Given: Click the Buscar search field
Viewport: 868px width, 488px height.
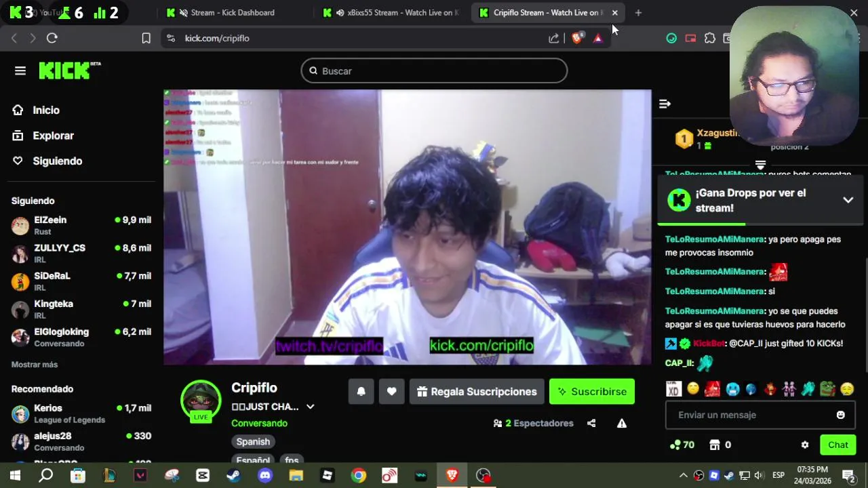Looking at the screenshot, I should (434, 70).
